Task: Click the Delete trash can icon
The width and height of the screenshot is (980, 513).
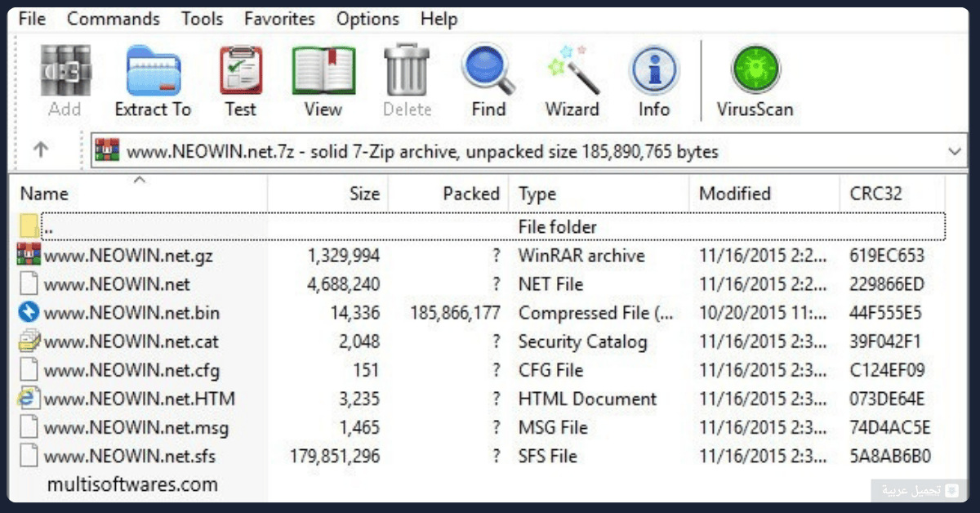Action: click(407, 70)
